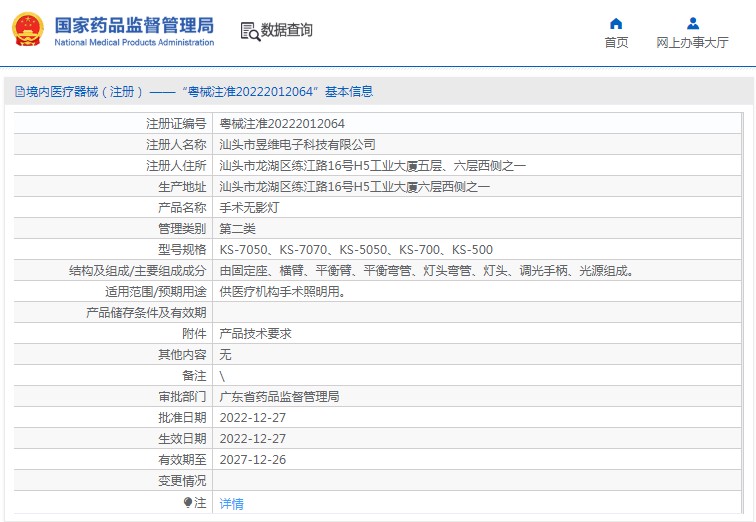Select approving department 广东省药品监督管理局
Viewport: 756px width, 522px height.
(x=279, y=397)
